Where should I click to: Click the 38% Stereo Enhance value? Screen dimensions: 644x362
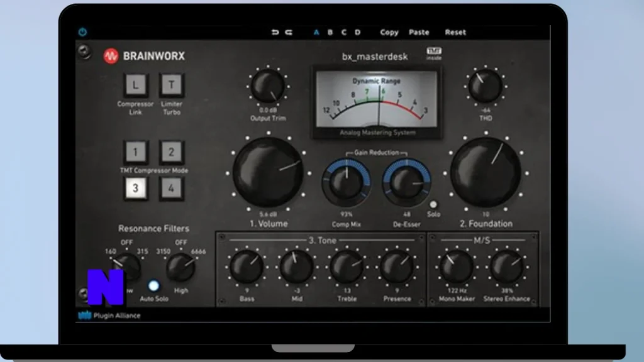(507, 290)
